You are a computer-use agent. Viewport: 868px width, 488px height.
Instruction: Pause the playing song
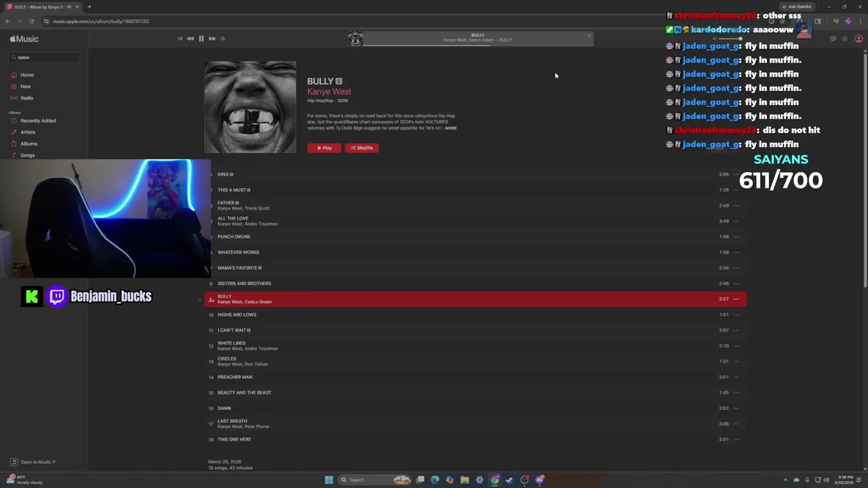(201, 39)
